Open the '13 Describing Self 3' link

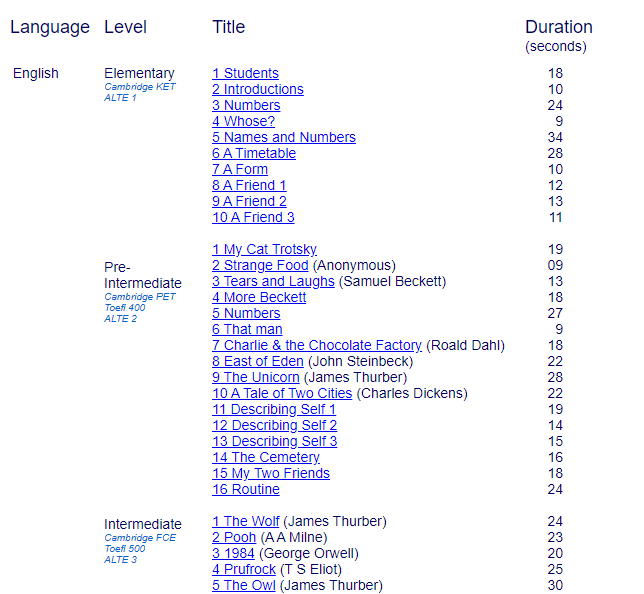coord(274,442)
